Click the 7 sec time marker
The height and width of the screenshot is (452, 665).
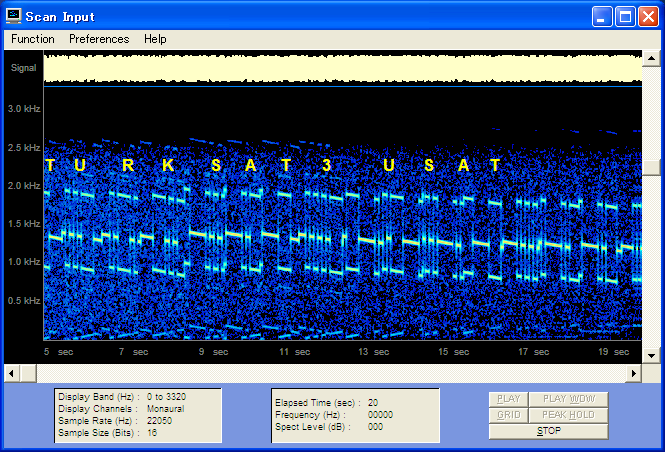point(133,352)
